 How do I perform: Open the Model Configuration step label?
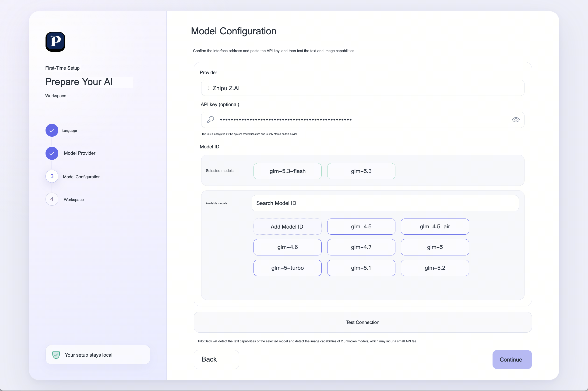[x=82, y=177]
